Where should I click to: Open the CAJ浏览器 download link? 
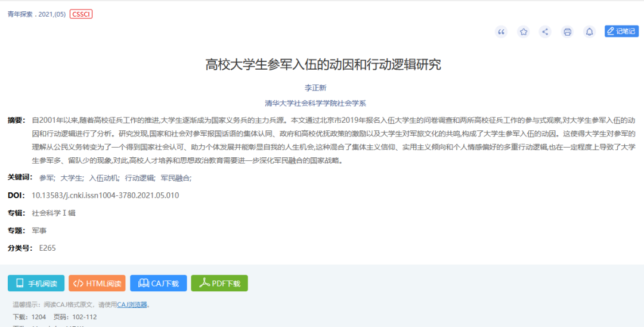(132, 305)
